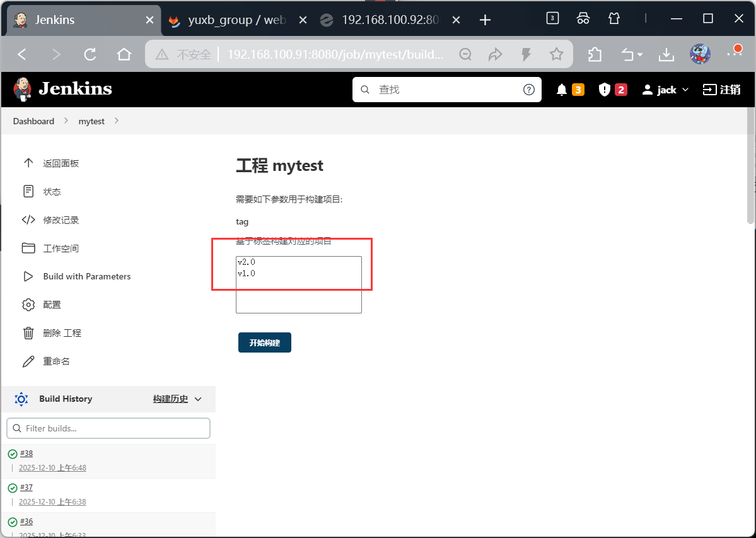Click the browser forward arrow

click(56, 54)
